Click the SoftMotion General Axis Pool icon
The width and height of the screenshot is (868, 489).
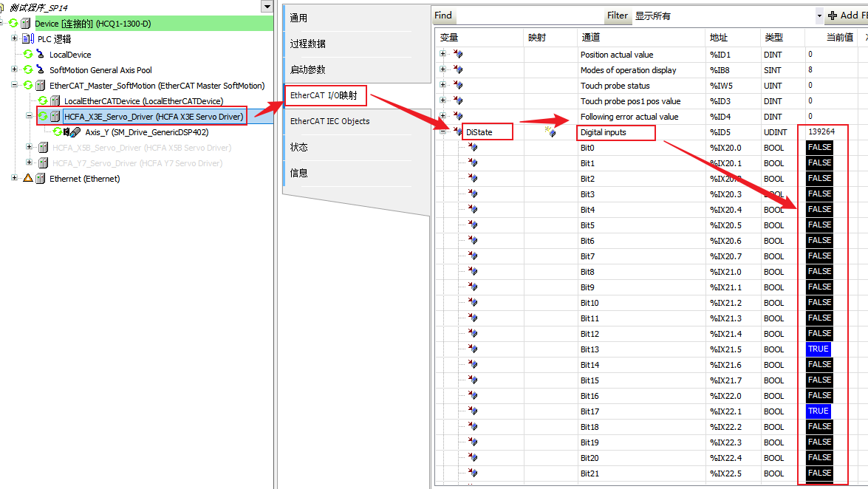tap(41, 70)
